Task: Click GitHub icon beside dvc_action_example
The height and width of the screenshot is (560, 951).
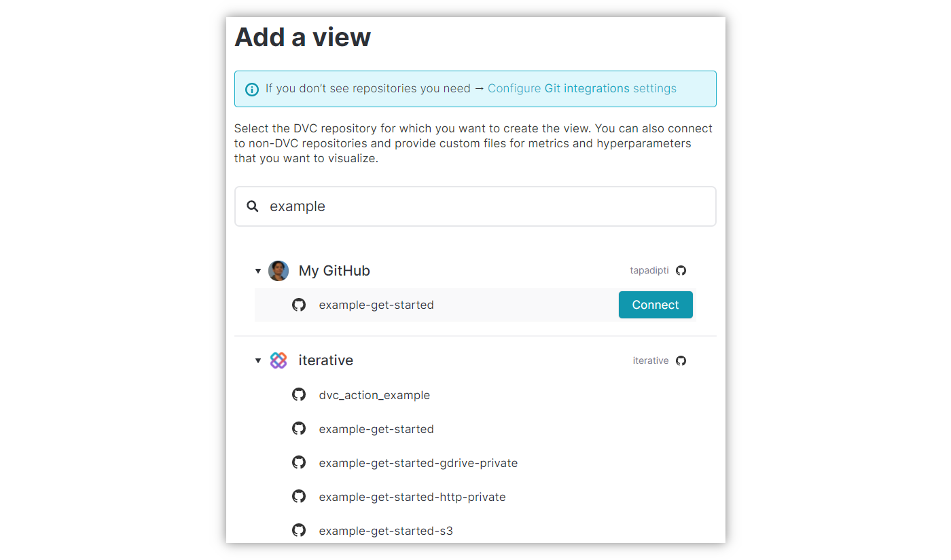Action: [x=299, y=395]
